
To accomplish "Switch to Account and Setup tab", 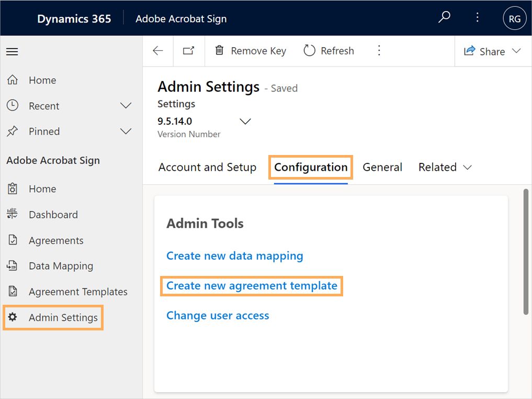I will [207, 167].
